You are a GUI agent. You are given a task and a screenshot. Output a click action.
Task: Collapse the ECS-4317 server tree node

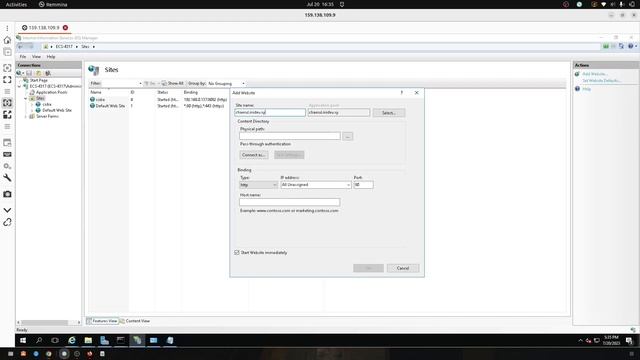click(19, 87)
